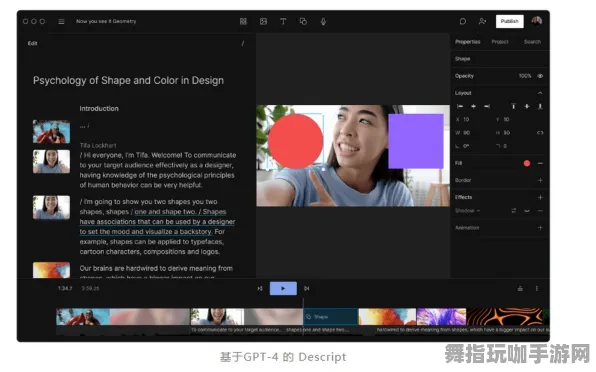The image size is (596, 372).
Task: Toggle shape visibility with the Opacity eye icon
Action: (x=540, y=76)
